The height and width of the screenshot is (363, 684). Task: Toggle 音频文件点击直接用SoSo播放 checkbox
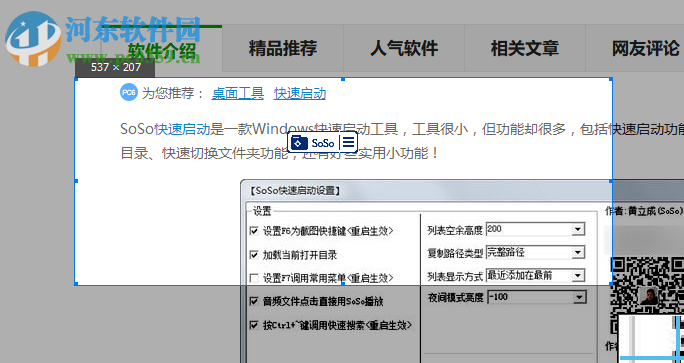pos(254,301)
